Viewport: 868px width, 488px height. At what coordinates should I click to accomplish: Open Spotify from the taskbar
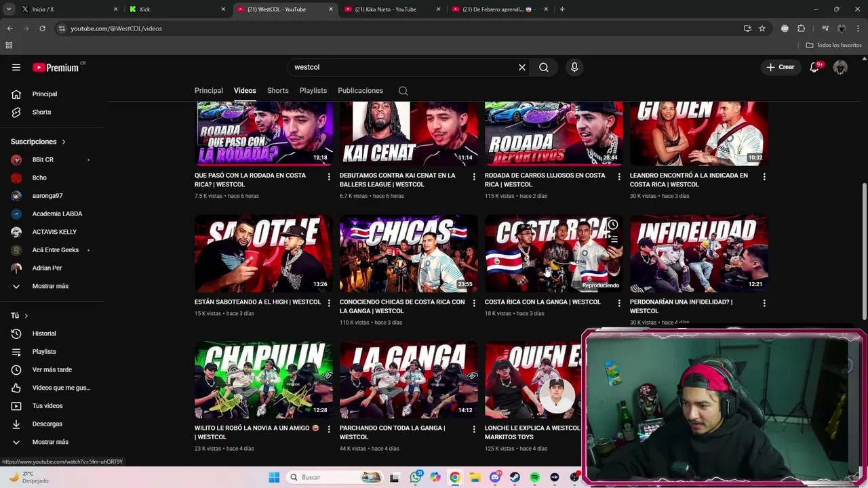(534, 477)
